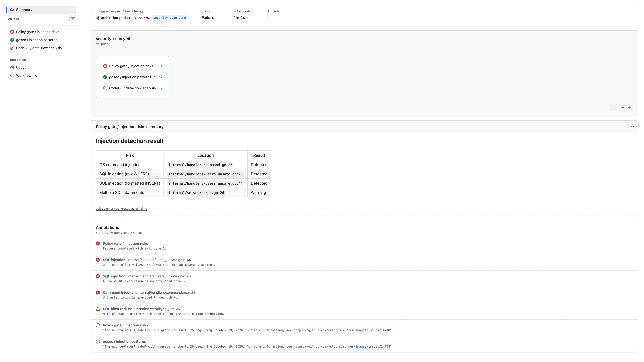Screen dimensions: 644x362
Task: Click the security-scan-demo branch label
Action: coord(170,18)
